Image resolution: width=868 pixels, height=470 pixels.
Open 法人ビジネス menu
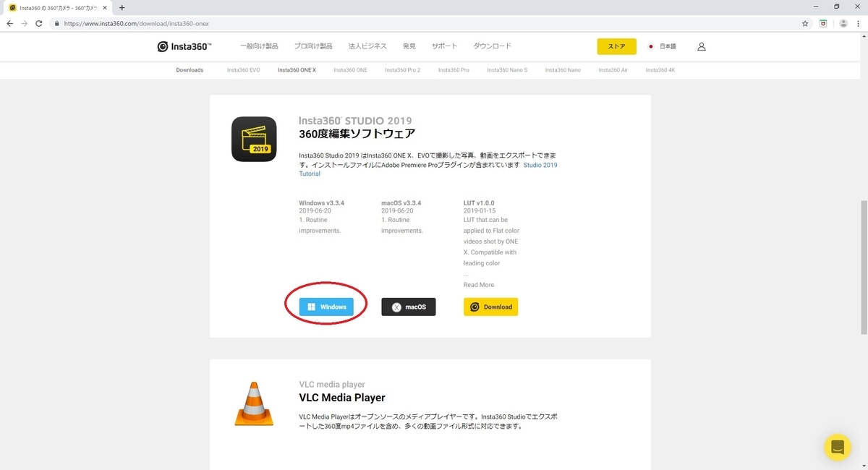(367, 46)
